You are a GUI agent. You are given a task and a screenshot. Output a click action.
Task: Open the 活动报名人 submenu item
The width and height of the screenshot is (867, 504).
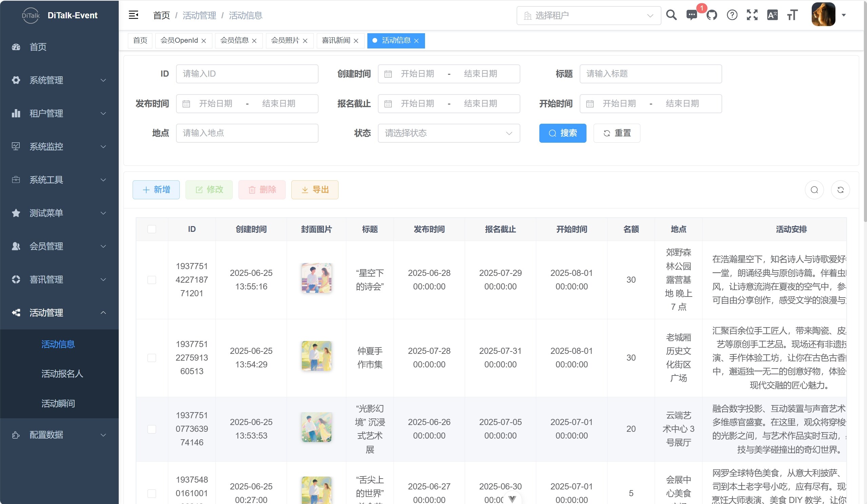tap(62, 374)
